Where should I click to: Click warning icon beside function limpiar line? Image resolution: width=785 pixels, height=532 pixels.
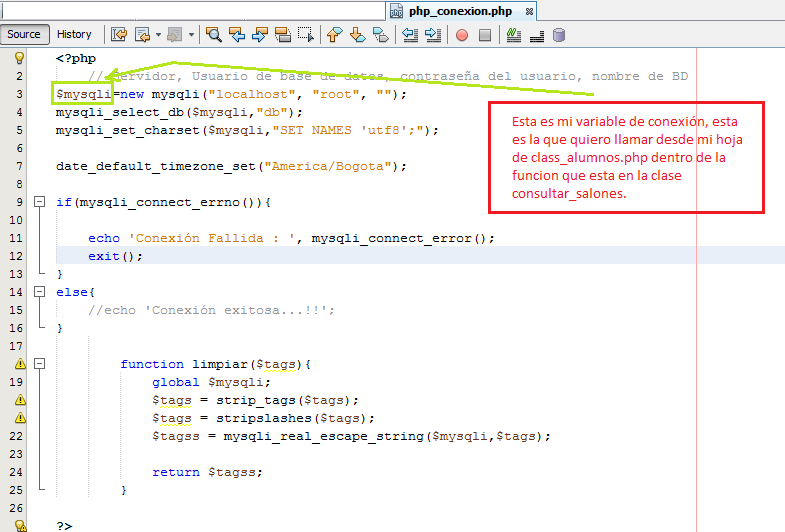pos(20,363)
